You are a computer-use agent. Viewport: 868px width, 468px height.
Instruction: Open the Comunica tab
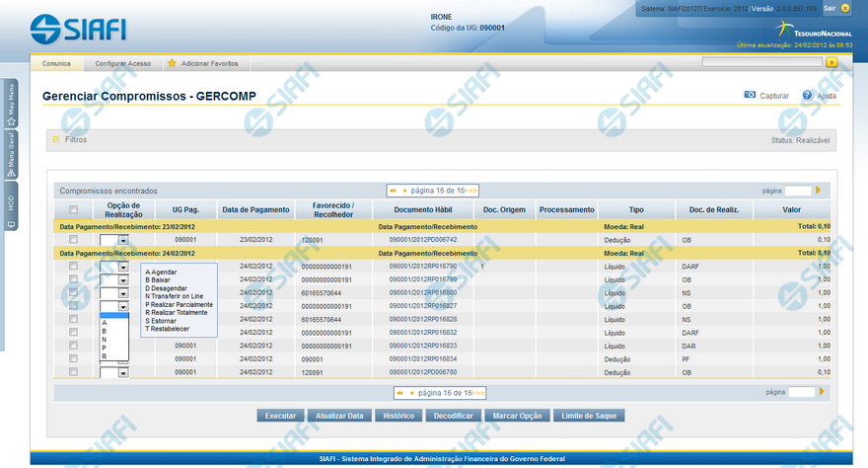click(56, 63)
